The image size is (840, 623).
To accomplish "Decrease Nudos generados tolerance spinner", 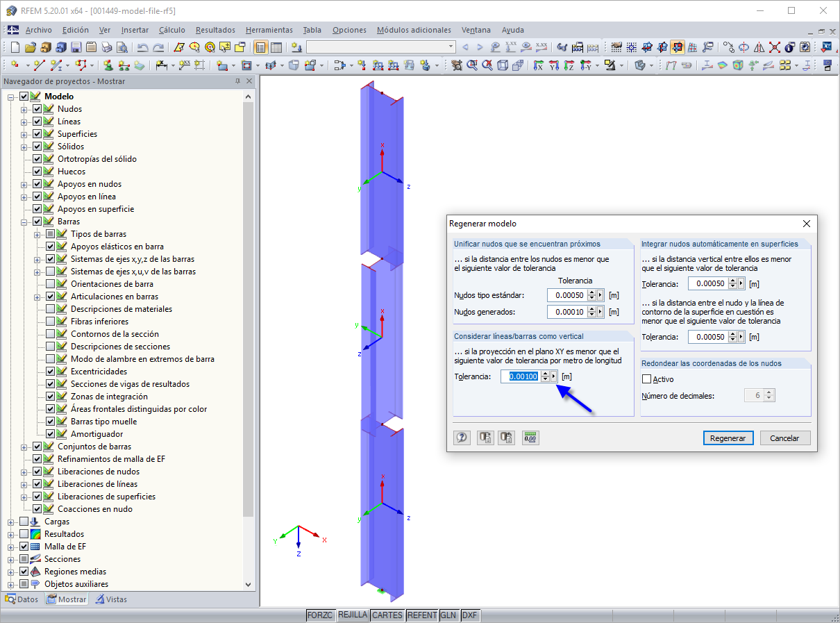I will [x=591, y=315].
